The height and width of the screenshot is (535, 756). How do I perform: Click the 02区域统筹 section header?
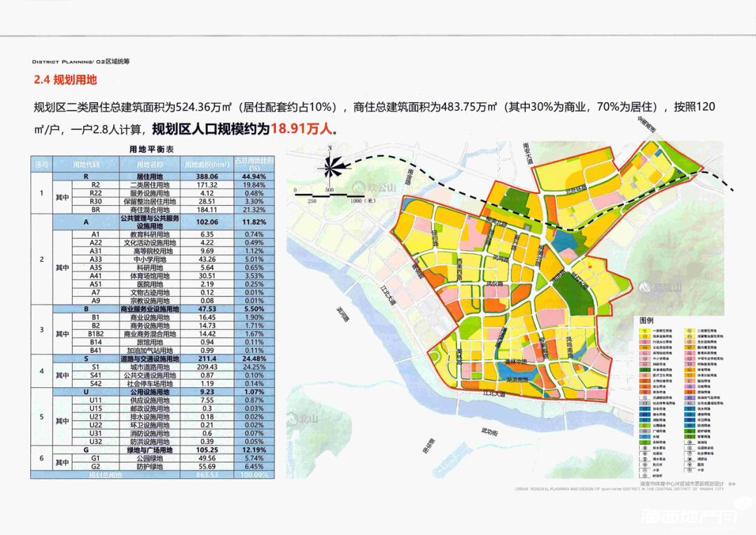point(112,61)
